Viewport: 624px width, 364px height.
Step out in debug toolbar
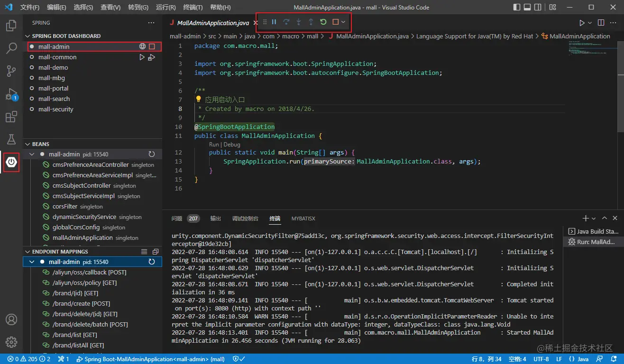point(311,22)
